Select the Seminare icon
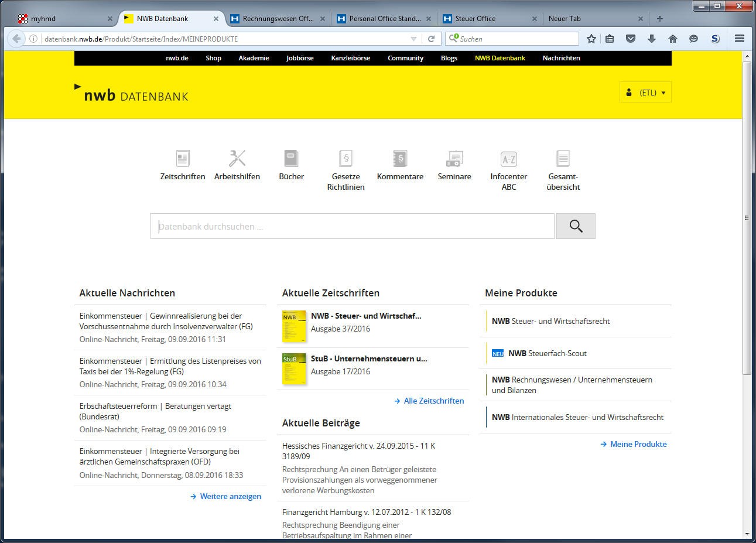756x543 pixels. 454,158
